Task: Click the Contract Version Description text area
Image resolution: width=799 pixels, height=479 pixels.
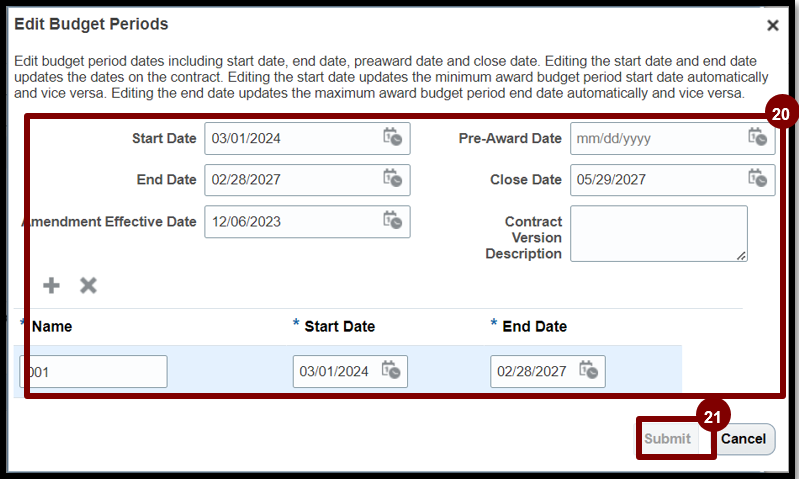Action: tap(658, 233)
